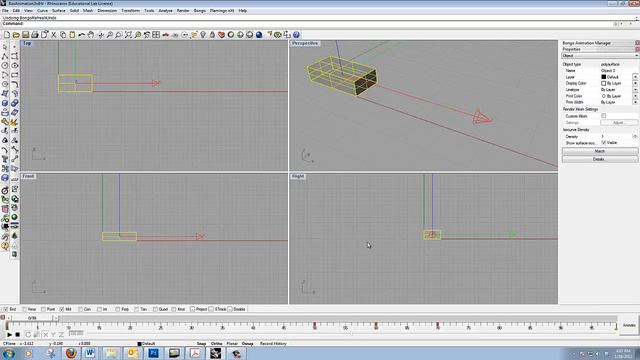The width and height of the screenshot is (640, 360).
Task: Open the Photoshop taskbar icon
Action: coord(153,353)
